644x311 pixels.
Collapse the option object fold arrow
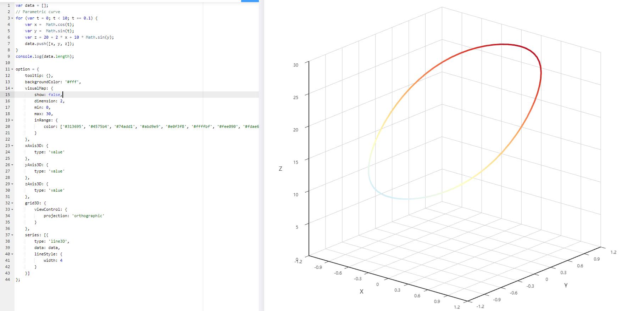[x=12, y=69]
